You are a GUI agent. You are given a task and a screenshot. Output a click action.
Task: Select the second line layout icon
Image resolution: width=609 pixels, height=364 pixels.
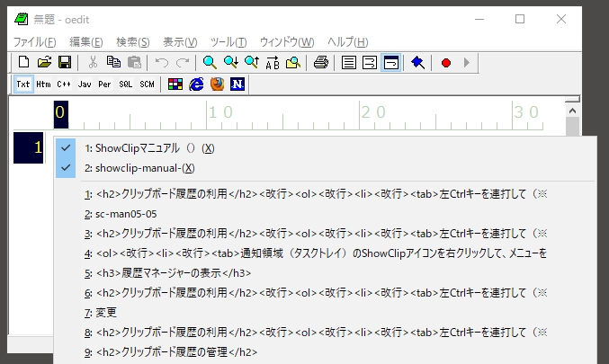pyautogui.click(x=370, y=62)
